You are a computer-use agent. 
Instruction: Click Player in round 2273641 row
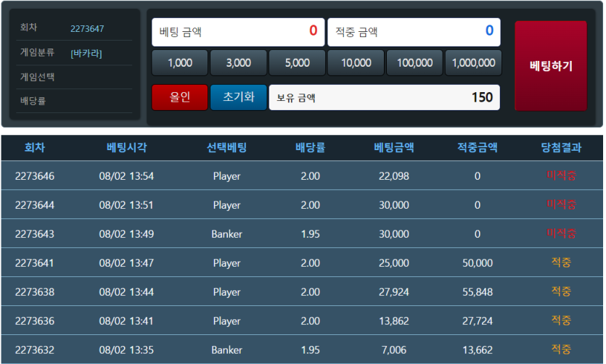[227, 263]
